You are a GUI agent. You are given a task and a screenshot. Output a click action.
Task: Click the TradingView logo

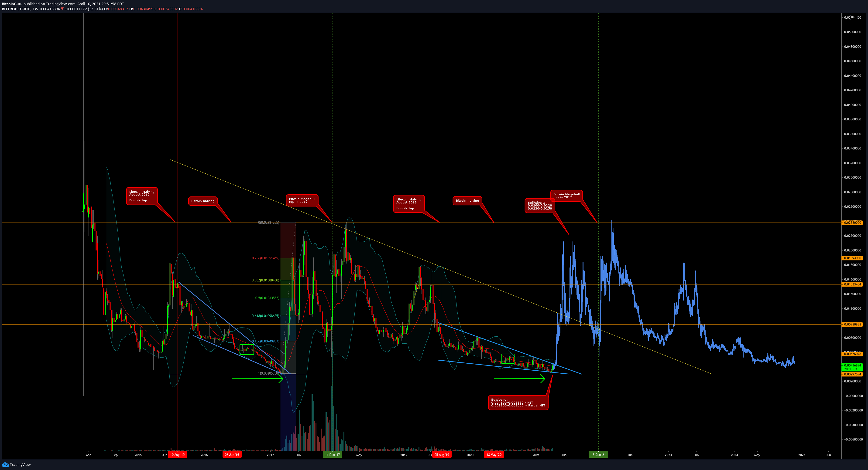click(x=16, y=465)
